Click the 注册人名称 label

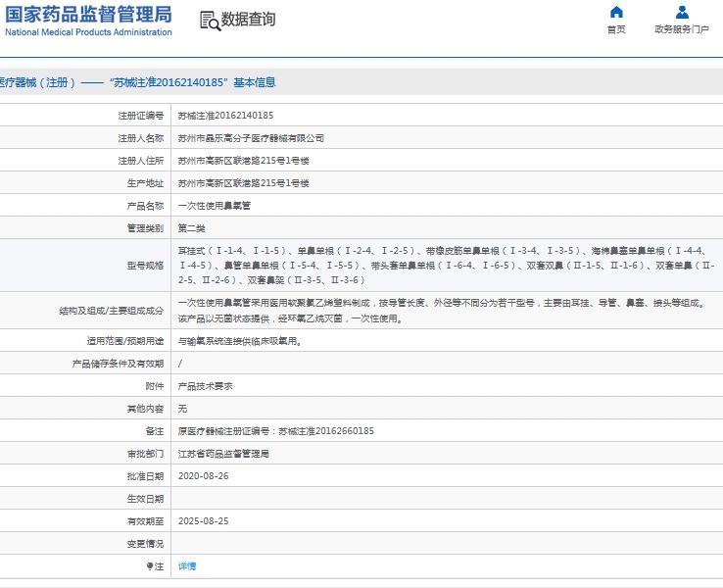pyautogui.click(x=141, y=138)
